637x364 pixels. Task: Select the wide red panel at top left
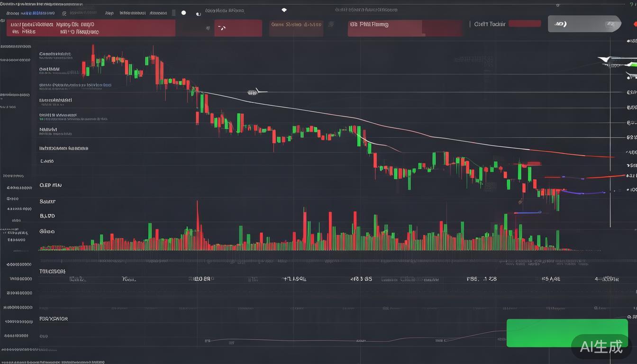pos(91,28)
